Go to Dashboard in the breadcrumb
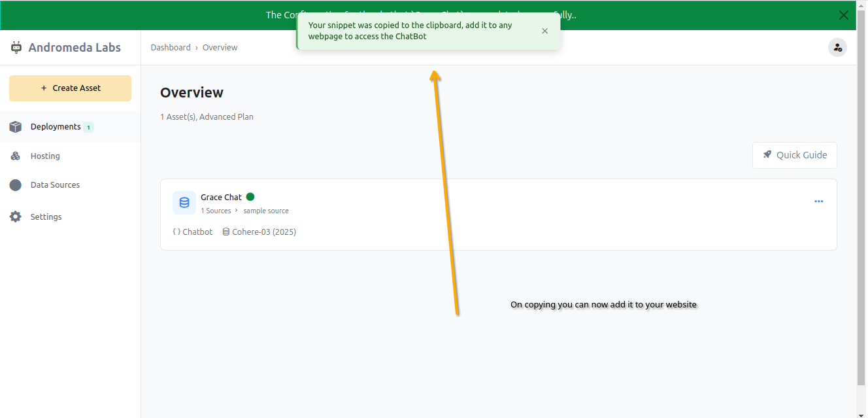868x418 pixels. tap(171, 48)
